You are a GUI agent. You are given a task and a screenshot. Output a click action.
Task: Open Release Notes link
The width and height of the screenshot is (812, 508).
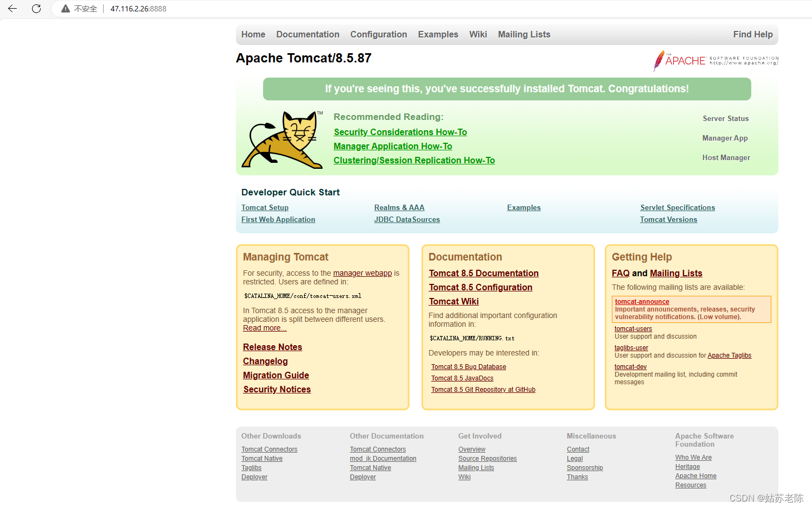pos(272,347)
